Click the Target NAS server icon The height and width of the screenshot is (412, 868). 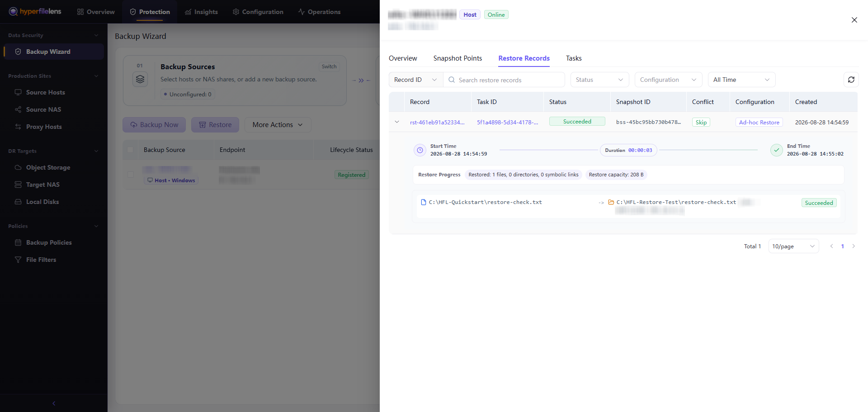pyautogui.click(x=18, y=185)
